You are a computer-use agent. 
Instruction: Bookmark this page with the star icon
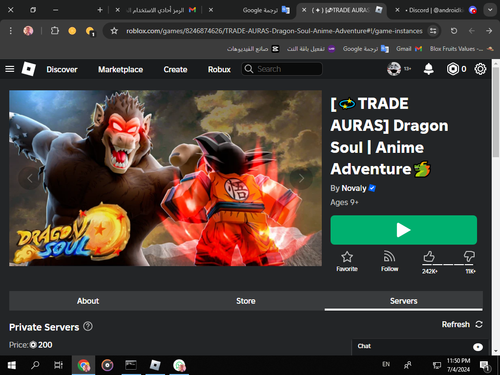tap(114, 31)
